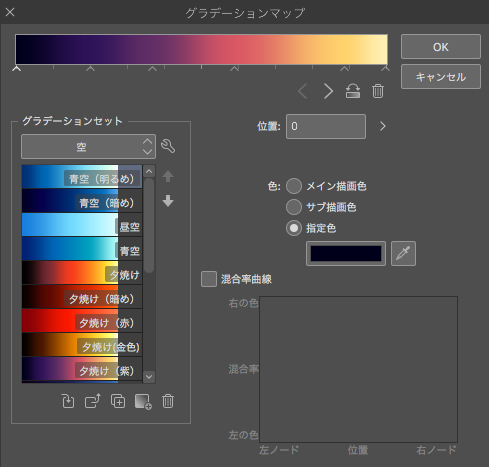
Task: Delete the selected gradient from the list
Action: 168,401
